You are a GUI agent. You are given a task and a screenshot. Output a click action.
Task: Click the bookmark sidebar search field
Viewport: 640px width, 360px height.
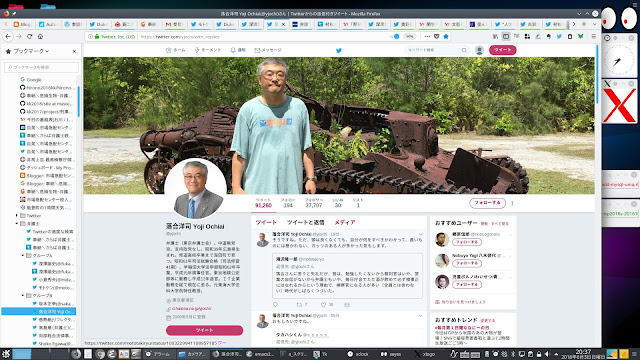coord(41,67)
